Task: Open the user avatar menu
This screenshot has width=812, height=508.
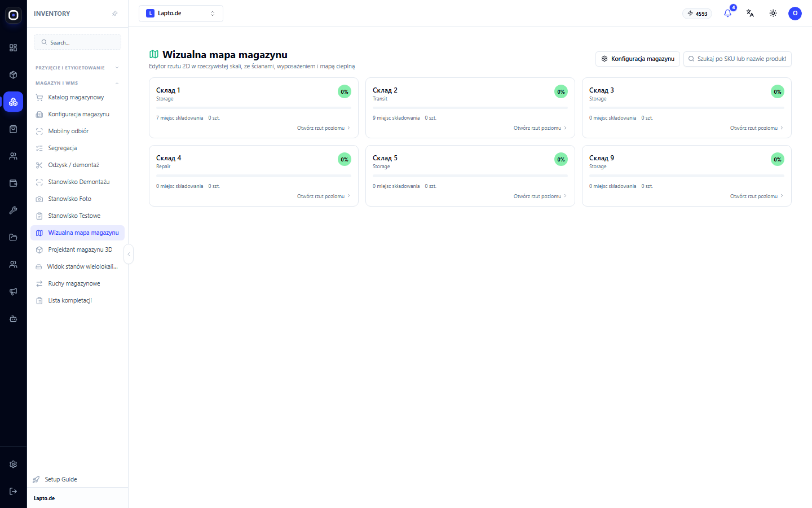Action: [x=795, y=14]
